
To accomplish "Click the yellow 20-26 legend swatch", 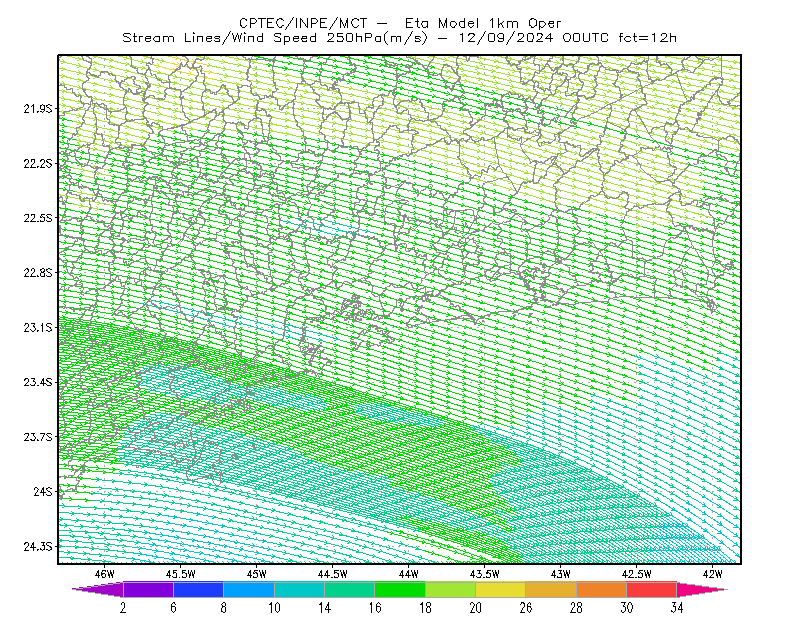I will click(x=501, y=589).
